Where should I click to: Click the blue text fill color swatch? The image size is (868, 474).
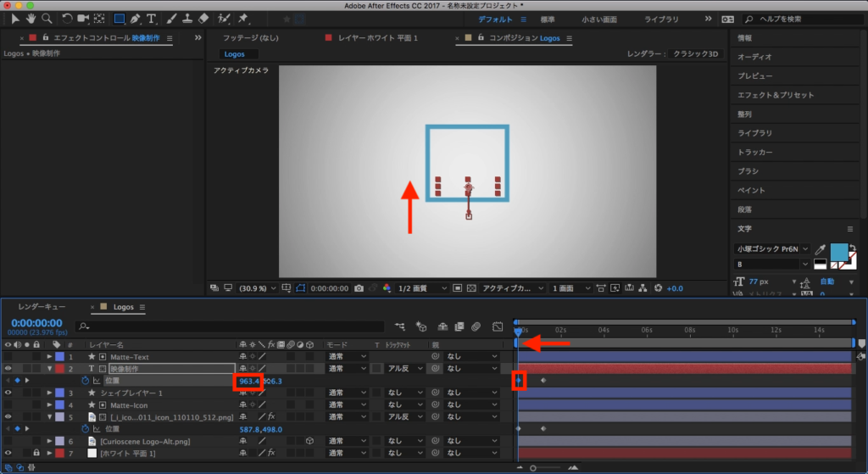pyautogui.click(x=839, y=252)
